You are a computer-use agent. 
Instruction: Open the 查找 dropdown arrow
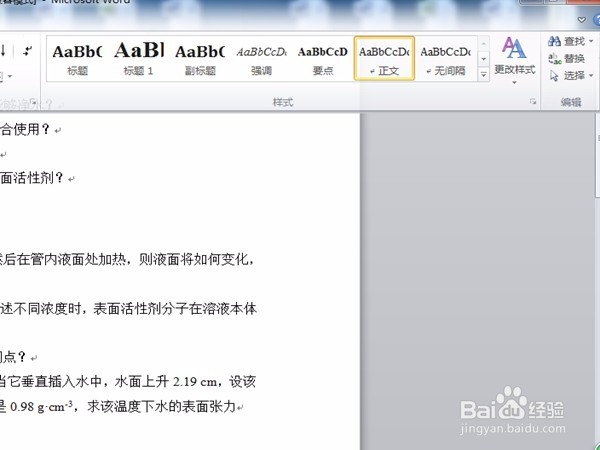[x=591, y=41]
